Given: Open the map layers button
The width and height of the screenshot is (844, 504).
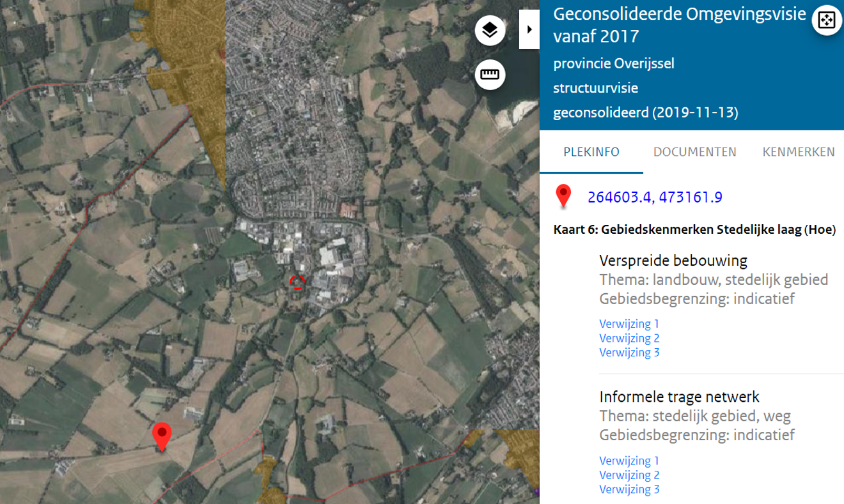Looking at the screenshot, I should click(490, 30).
